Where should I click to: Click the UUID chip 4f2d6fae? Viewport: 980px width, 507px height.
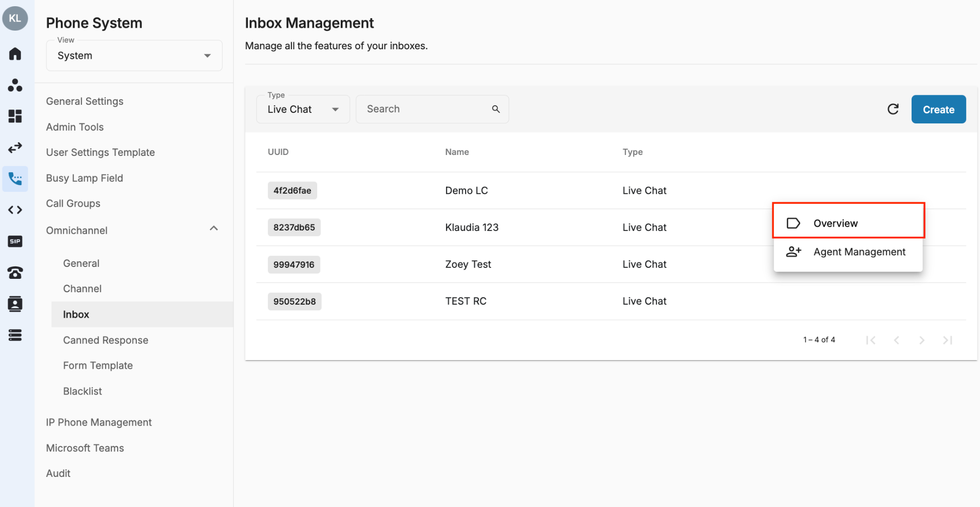pos(292,190)
